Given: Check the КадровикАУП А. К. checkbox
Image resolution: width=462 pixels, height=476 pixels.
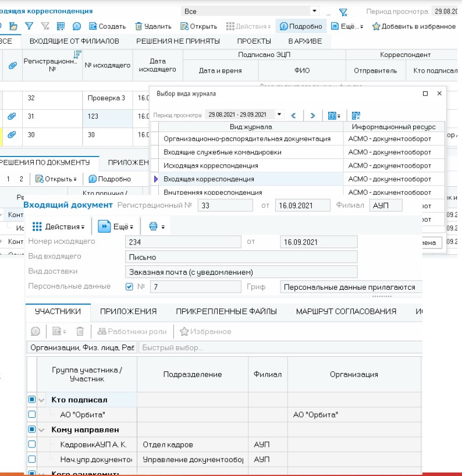Looking at the screenshot, I should point(32,444).
